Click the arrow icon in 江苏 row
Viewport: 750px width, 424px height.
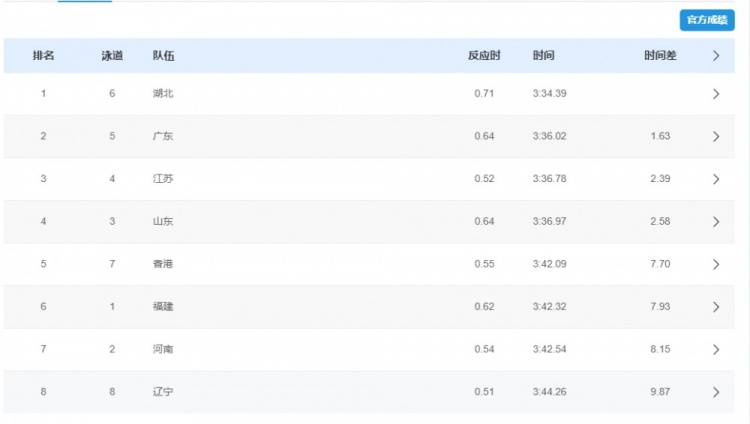tap(716, 179)
